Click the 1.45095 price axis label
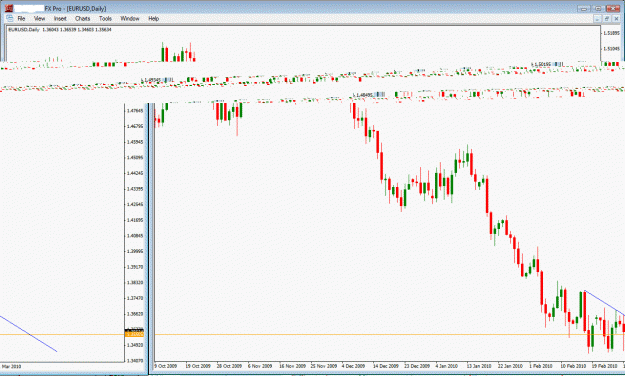Viewport: 625px width, 376px height. click(135, 157)
